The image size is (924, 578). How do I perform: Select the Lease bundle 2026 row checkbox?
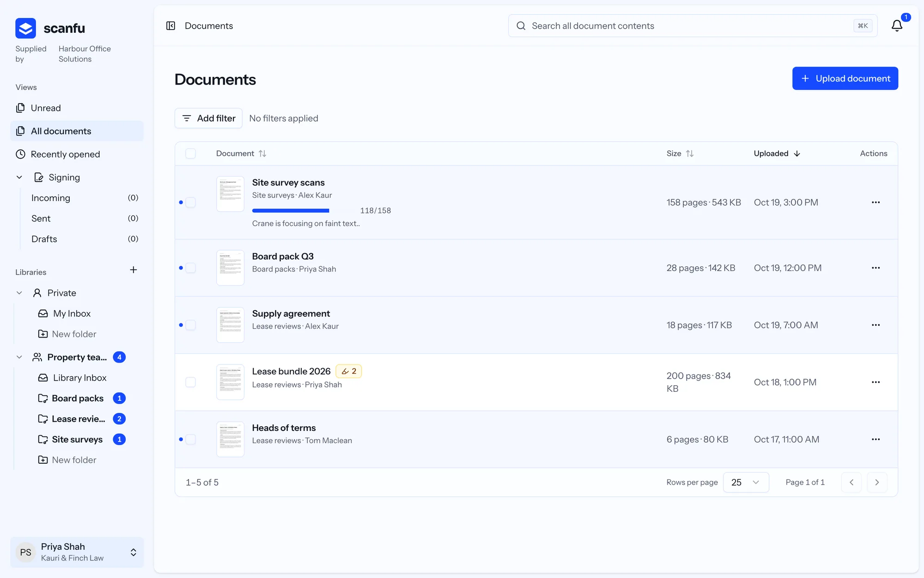pos(190,382)
